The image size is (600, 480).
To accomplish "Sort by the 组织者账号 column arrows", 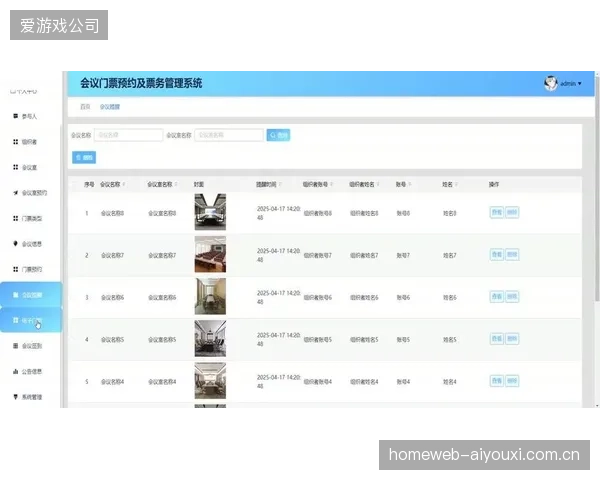I will click(x=331, y=184).
